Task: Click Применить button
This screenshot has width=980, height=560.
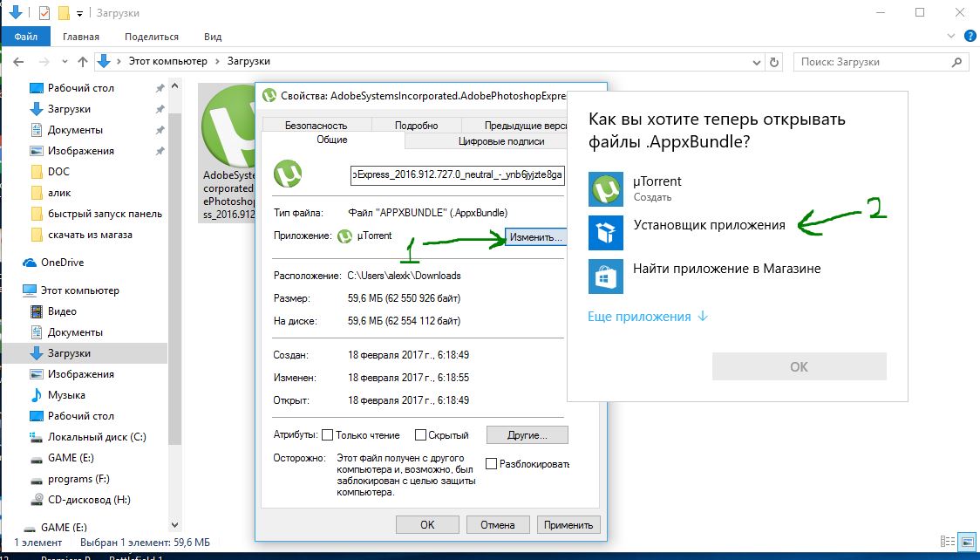Action: coord(568,524)
